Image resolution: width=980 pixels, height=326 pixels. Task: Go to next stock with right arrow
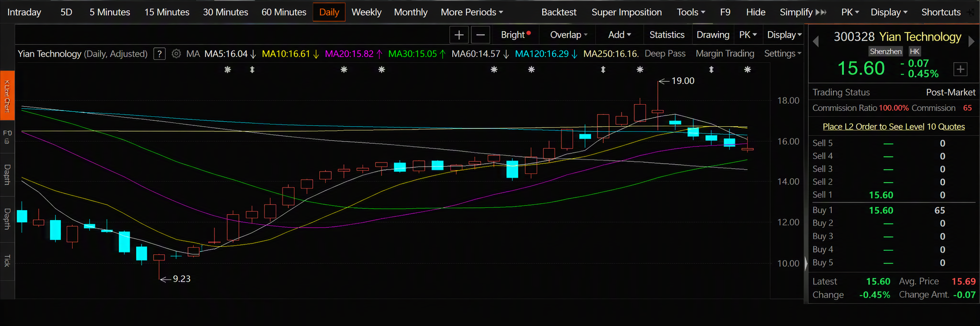[x=971, y=41]
